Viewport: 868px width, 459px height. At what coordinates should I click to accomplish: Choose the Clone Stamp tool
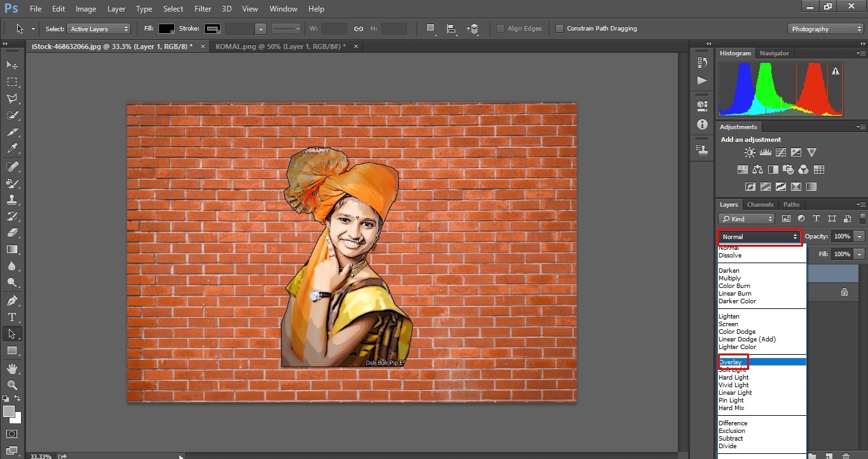[12, 199]
